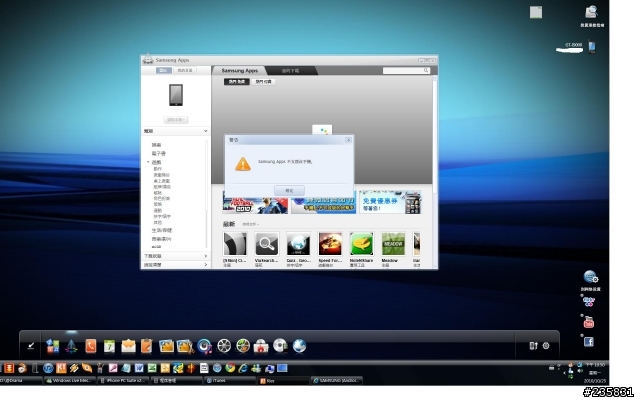Open the Note&Share green app thumbnail

[x=362, y=244]
